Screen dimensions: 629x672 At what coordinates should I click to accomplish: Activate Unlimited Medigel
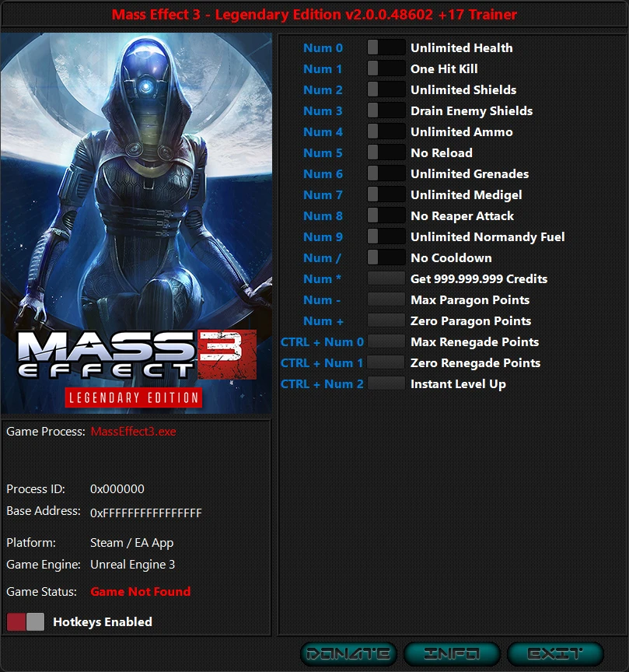[x=386, y=194]
